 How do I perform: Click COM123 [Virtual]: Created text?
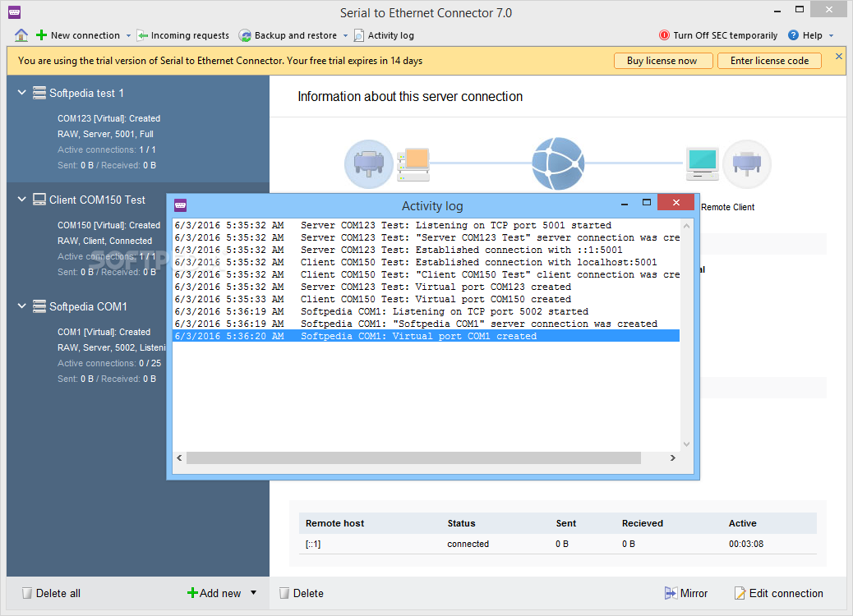tap(108, 118)
